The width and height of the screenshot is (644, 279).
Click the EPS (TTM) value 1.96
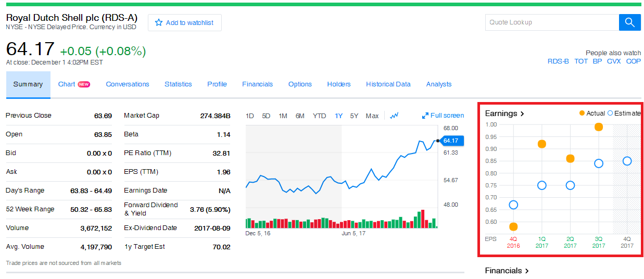click(224, 172)
